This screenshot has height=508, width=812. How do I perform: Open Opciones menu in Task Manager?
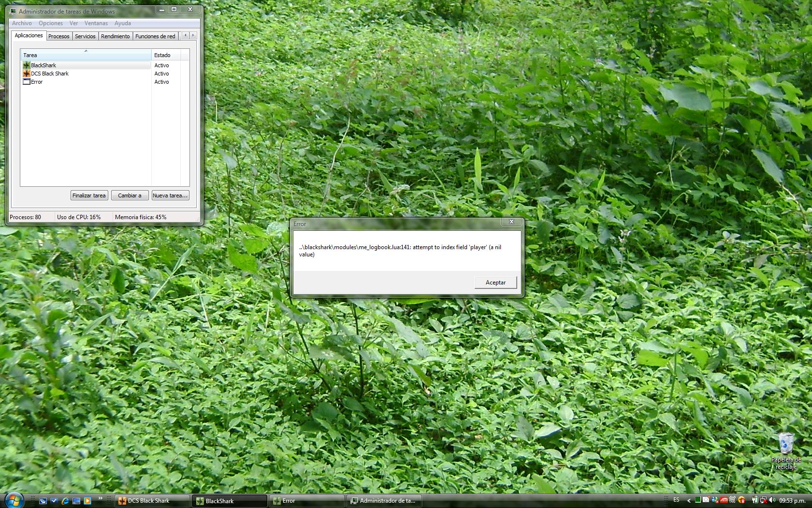(x=51, y=23)
